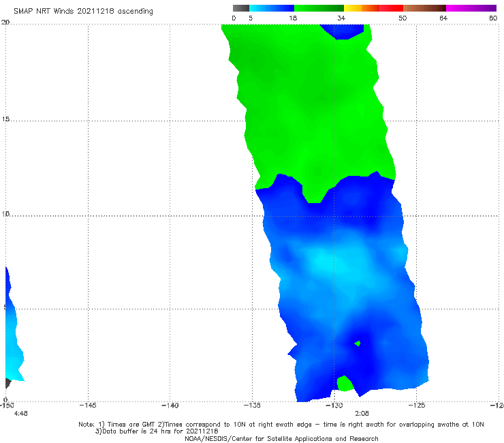Click the latitude label '15'
Image resolution: width=504 pixels, height=443 pixels.
pyautogui.click(x=5, y=119)
